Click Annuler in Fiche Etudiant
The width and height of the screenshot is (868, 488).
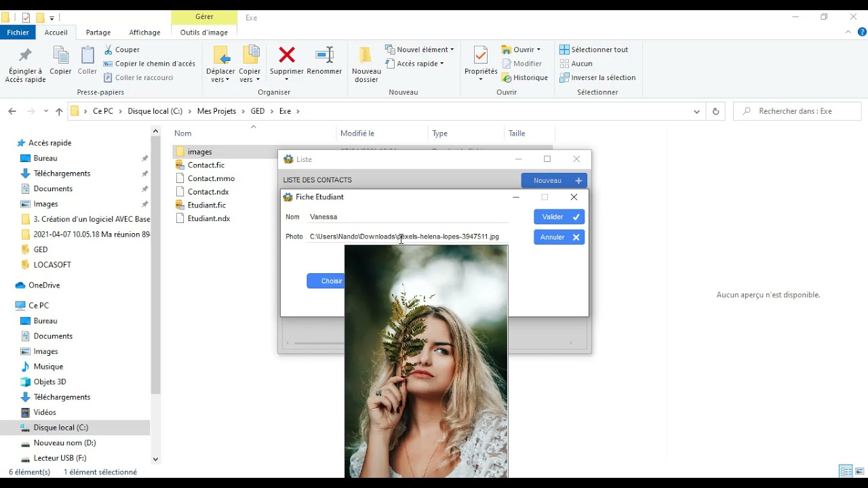click(559, 237)
